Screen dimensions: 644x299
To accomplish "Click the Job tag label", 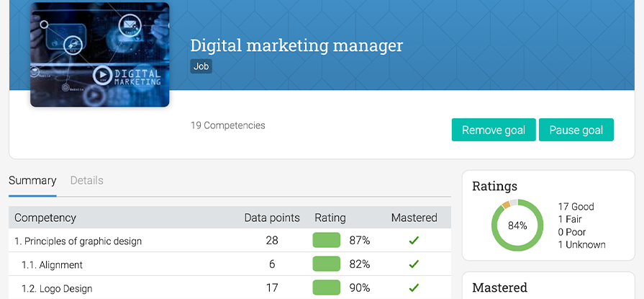I will tap(201, 66).
